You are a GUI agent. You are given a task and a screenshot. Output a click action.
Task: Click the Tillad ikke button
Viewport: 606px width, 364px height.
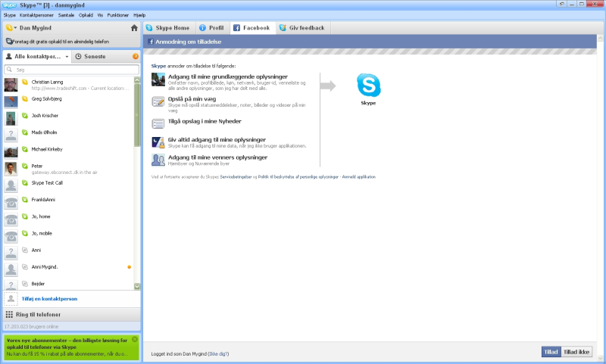click(x=576, y=352)
